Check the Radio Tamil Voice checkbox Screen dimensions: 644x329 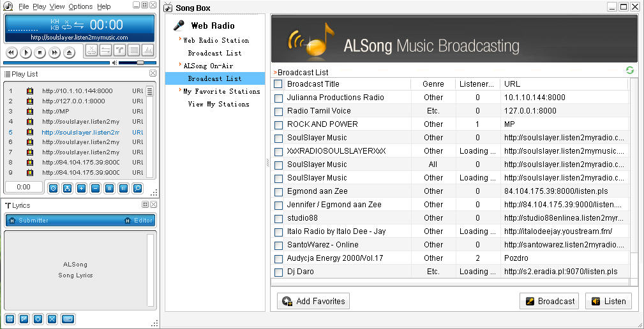[x=278, y=111]
